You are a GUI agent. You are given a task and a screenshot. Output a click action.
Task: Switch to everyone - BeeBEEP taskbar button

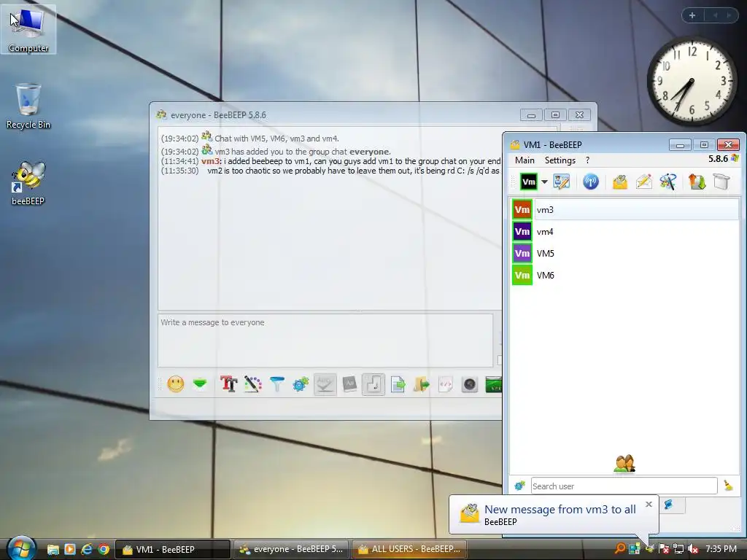[x=291, y=550]
